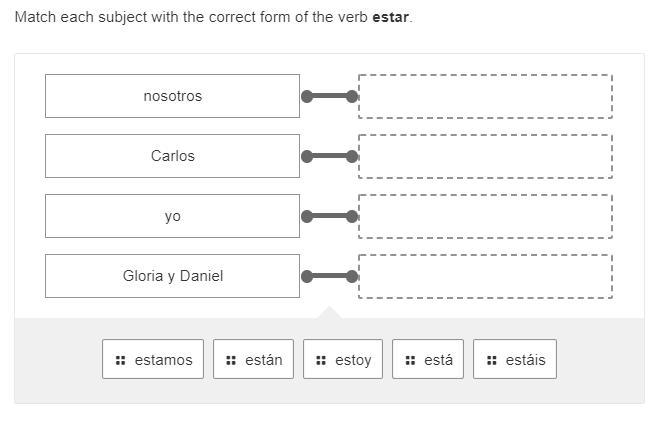Click the empty drop zone beside yo

[x=485, y=216]
